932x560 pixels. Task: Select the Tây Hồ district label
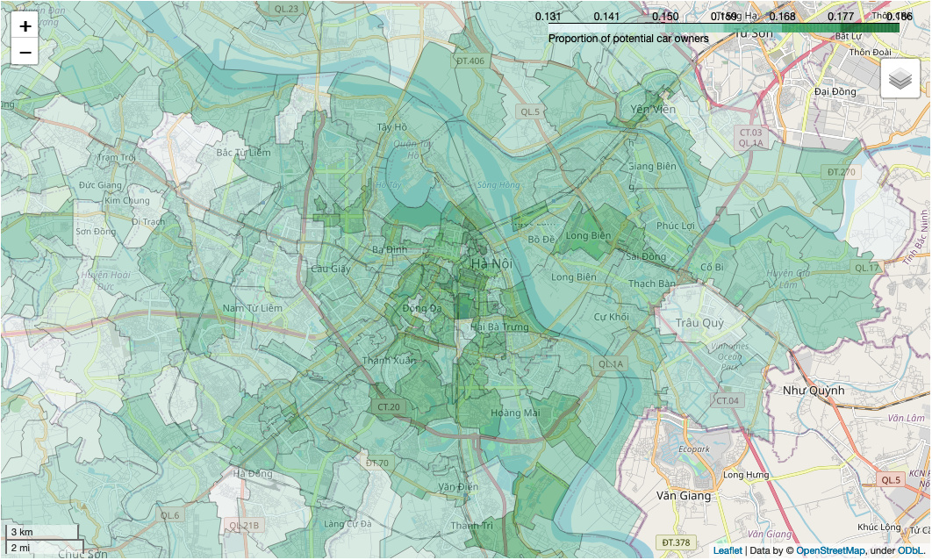392,127
